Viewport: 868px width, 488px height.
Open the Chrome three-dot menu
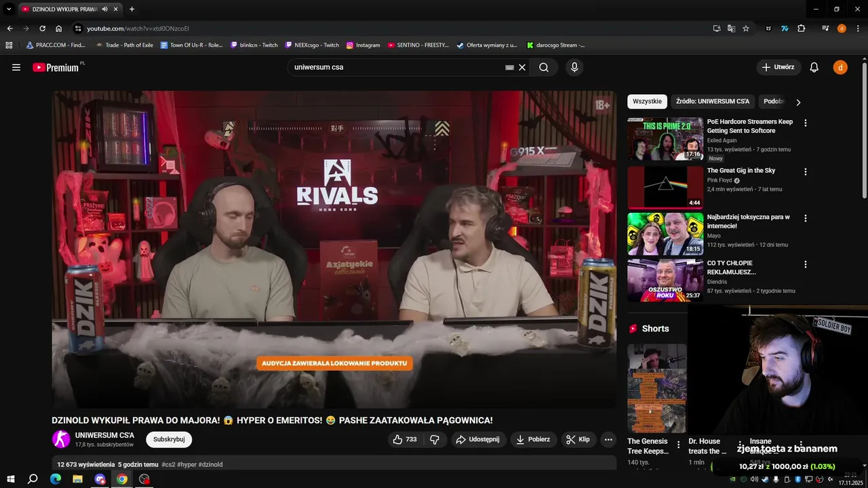pos(856,28)
